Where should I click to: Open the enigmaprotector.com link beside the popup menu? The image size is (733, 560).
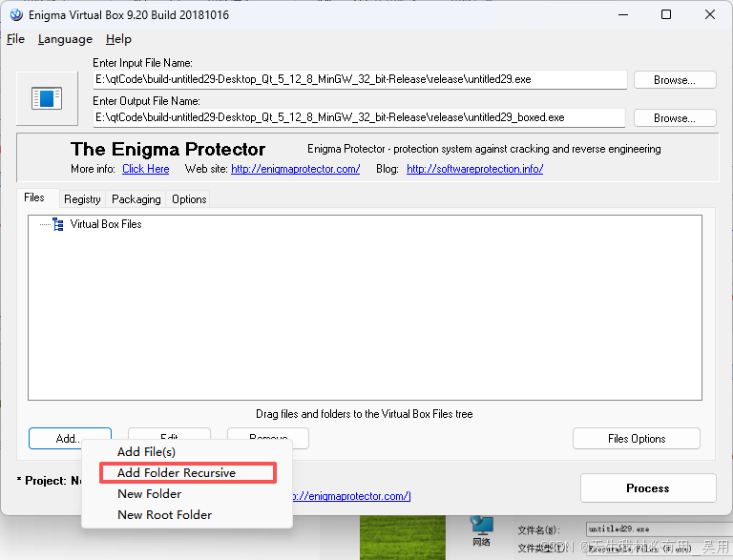pos(352,496)
